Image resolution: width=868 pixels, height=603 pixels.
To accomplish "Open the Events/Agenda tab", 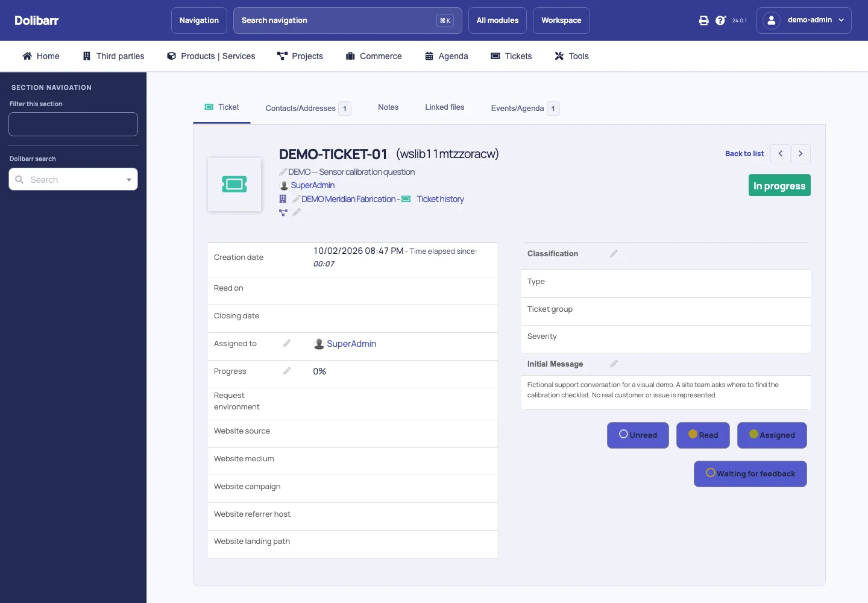I will 525,109.
